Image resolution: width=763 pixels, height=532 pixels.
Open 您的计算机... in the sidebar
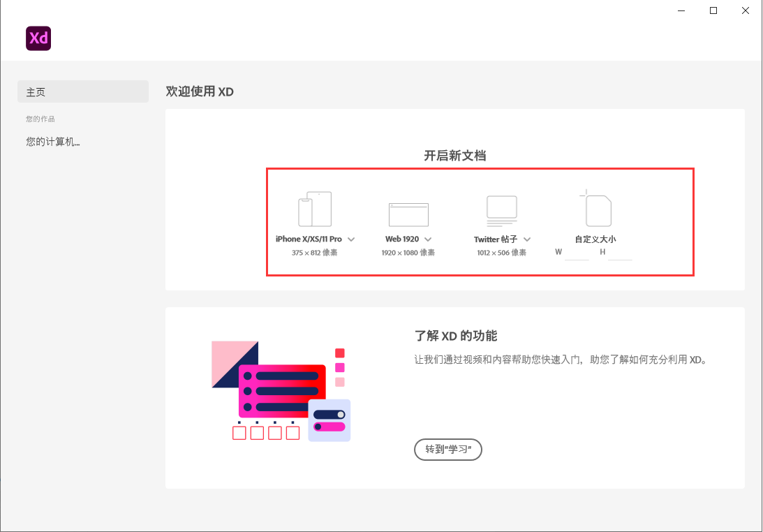[53, 142]
